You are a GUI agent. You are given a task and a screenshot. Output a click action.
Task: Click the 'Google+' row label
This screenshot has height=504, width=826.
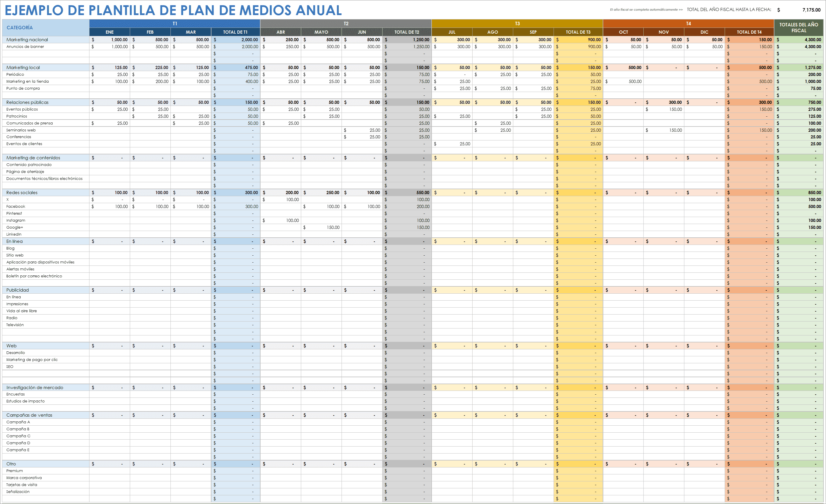(x=15, y=227)
